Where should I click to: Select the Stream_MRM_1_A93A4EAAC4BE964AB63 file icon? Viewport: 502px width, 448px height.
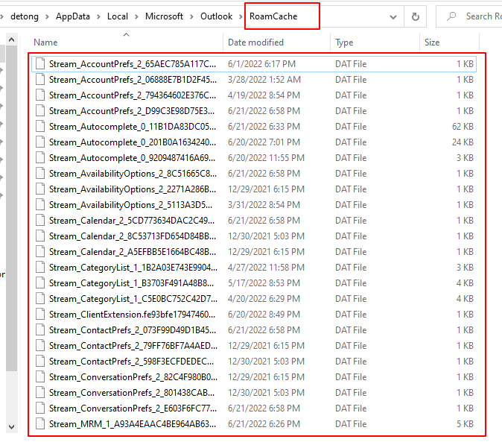(40, 424)
